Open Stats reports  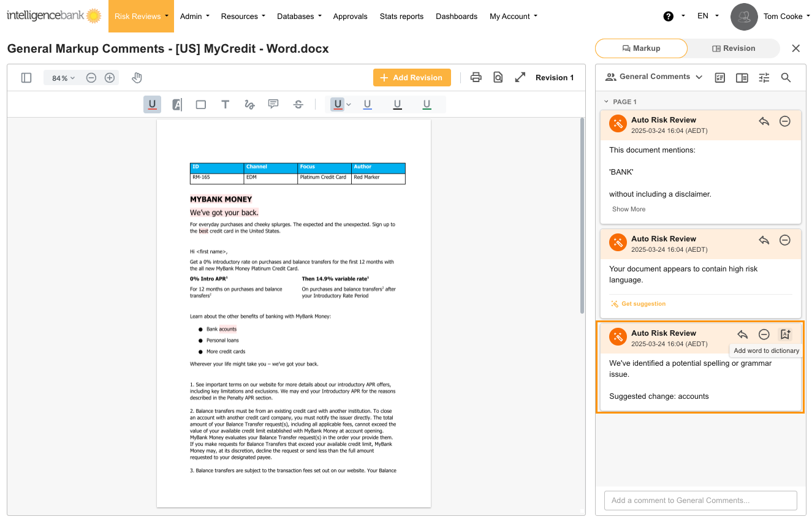click(401, 17)
